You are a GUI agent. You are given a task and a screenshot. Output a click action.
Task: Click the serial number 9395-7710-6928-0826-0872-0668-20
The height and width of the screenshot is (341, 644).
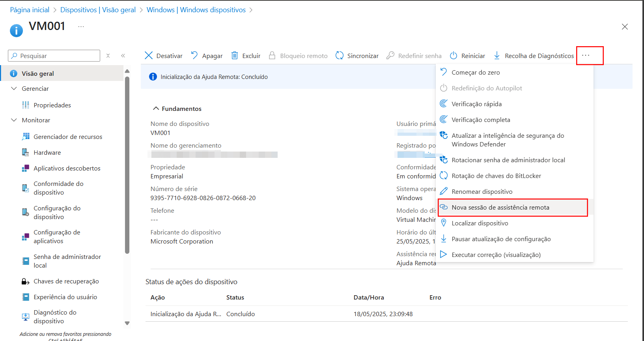click(x=203, y=198)
